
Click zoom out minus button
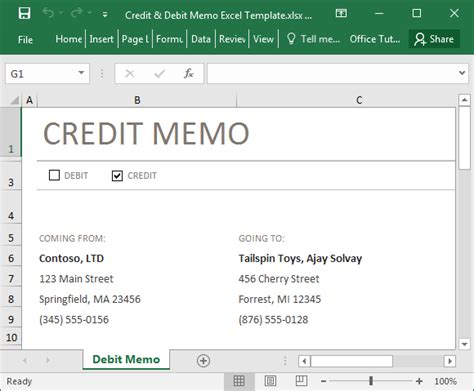coord(323,381)
